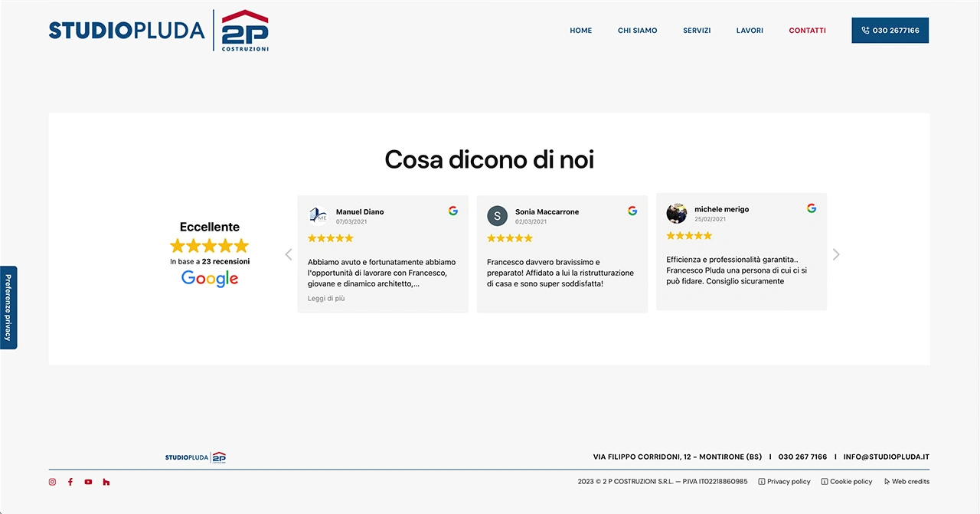Click the stars on Manuel Diano's review

click(x=331, y=238)
